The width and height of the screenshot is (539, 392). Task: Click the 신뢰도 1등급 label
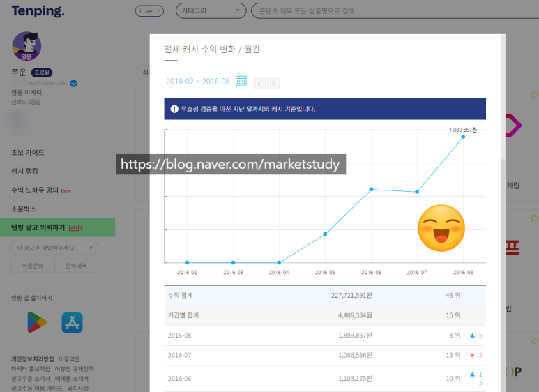pyautogui.click(x=26, y=102)
